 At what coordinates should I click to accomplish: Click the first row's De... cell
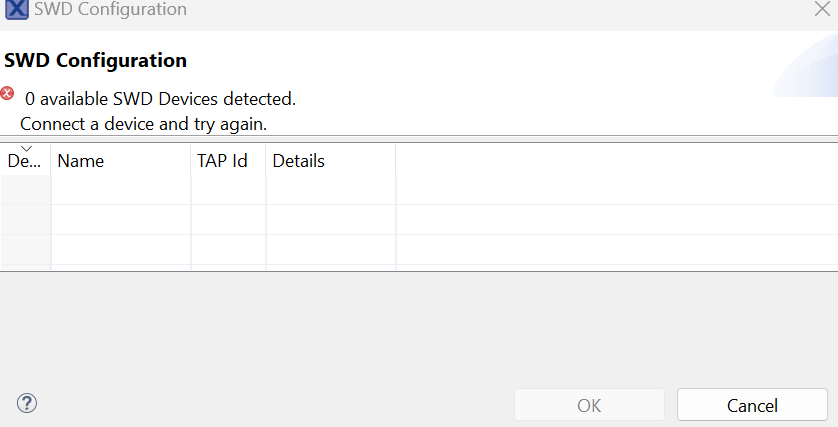point(25,190)
